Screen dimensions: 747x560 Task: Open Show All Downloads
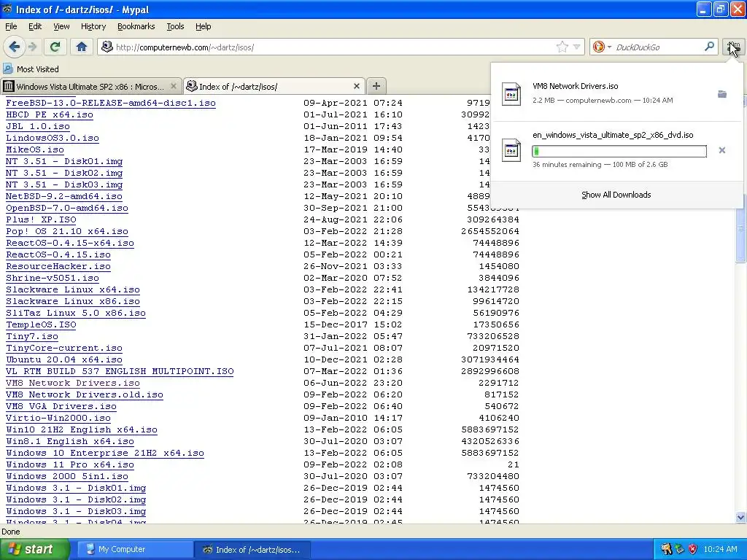[616, 195]
